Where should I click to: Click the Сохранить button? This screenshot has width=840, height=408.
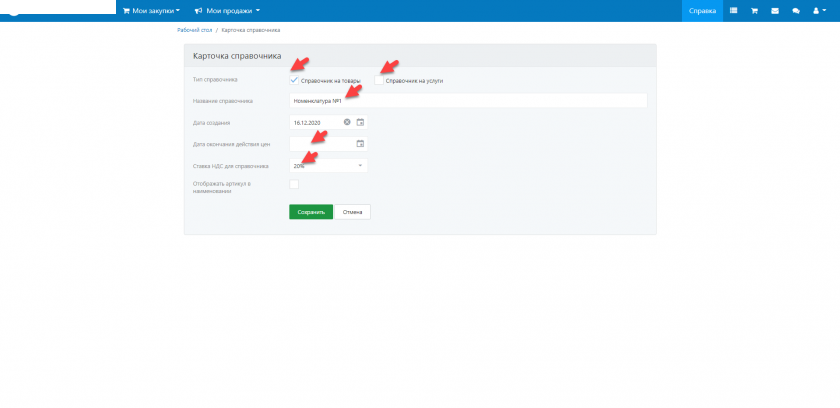click(x=310, y=212)
